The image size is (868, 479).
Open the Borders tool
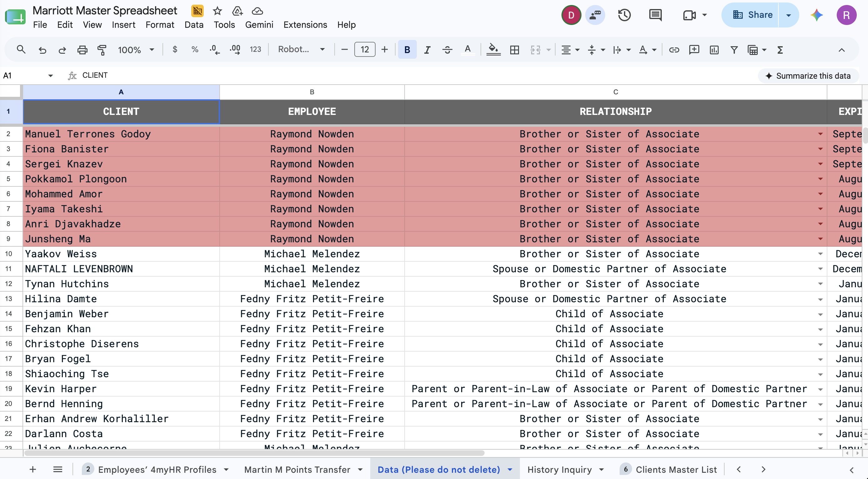point(514,50)
